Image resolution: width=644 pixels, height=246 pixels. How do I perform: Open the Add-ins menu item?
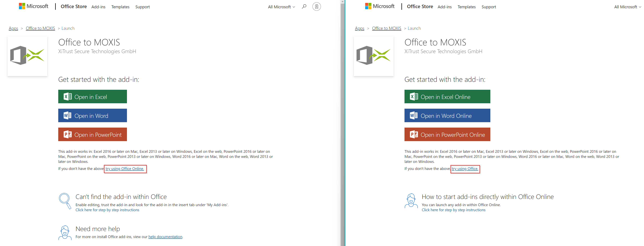[98, 7]
